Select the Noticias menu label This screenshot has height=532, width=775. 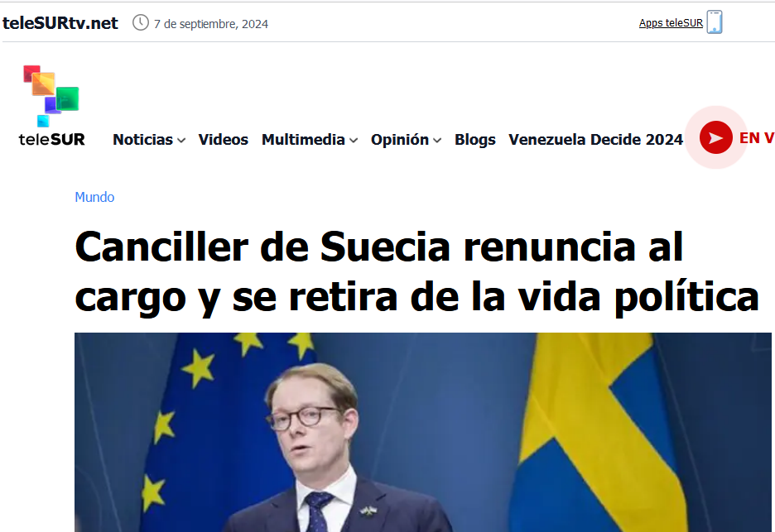pos(143,140)
